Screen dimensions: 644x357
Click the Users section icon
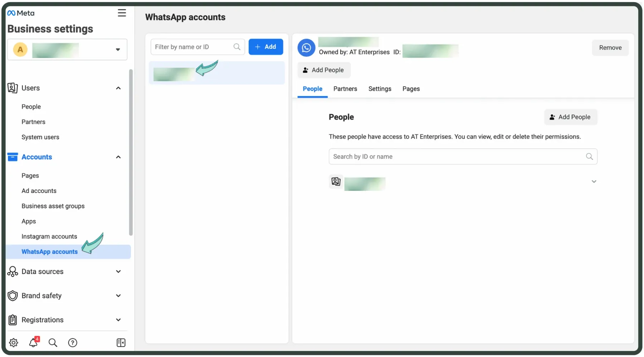13,88
